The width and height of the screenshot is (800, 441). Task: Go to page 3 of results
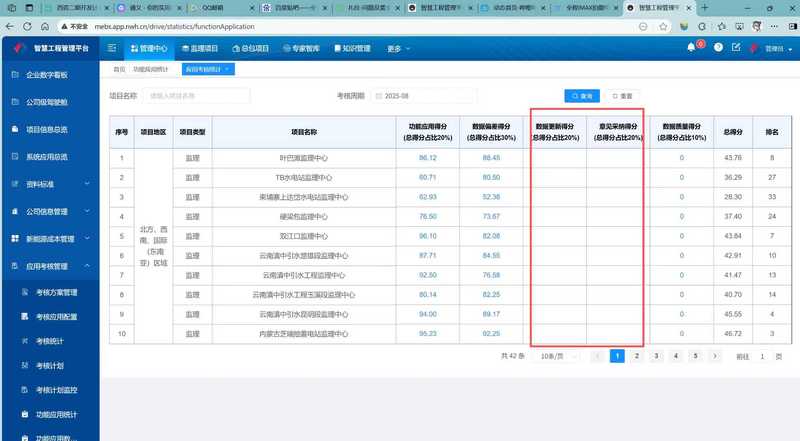tap(656, 356)
